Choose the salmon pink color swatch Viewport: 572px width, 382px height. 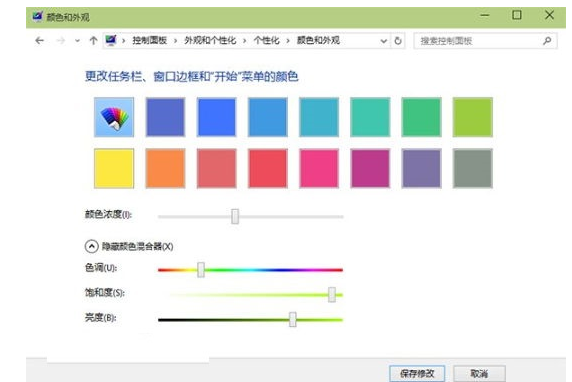pos(216,168)
